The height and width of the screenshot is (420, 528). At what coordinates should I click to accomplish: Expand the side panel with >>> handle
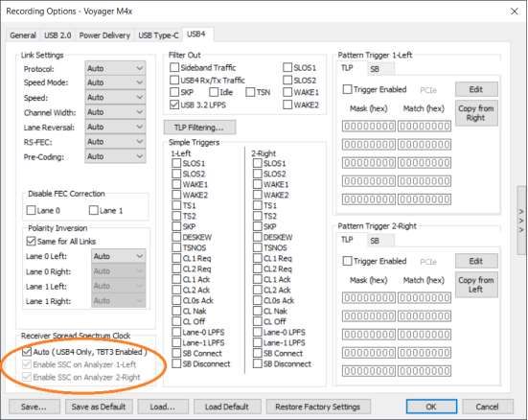[x=521, y=221]
